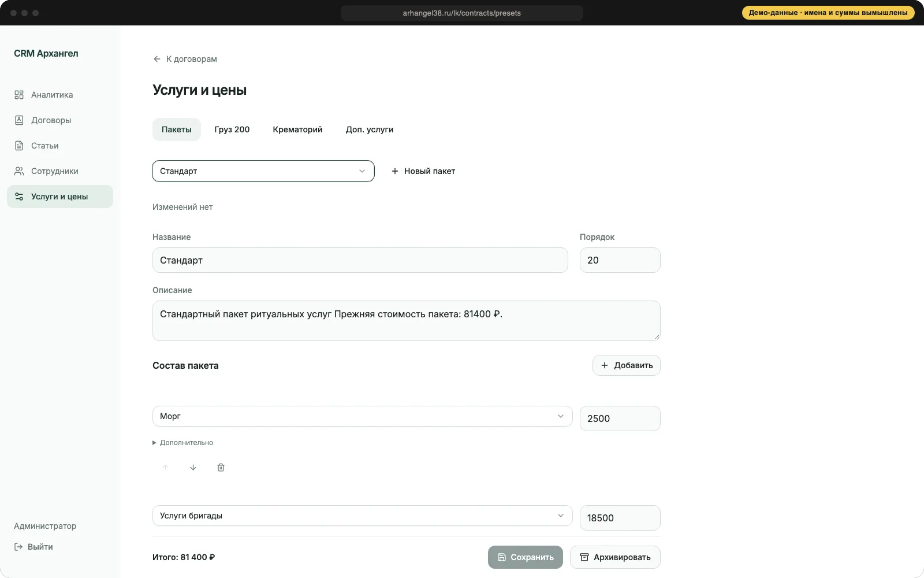Open Договоры in the sidebar

point(60,120)
